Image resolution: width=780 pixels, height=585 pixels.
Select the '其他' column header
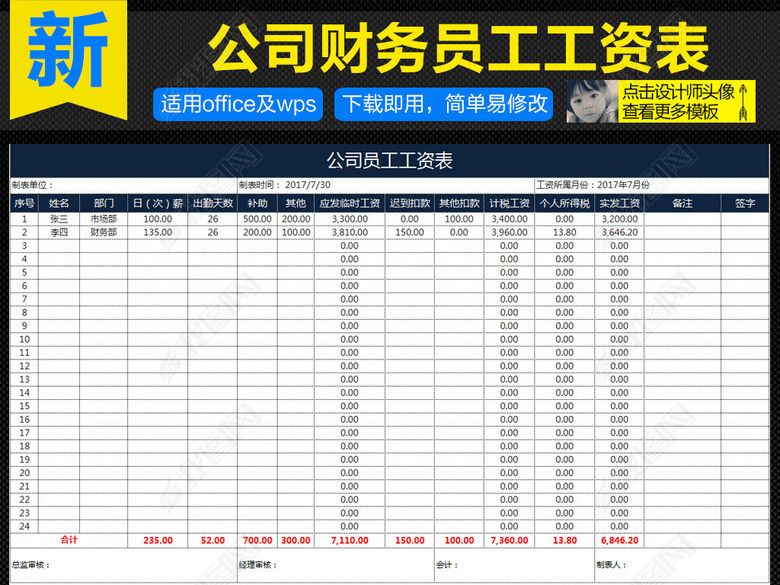[x=296, y=203]
